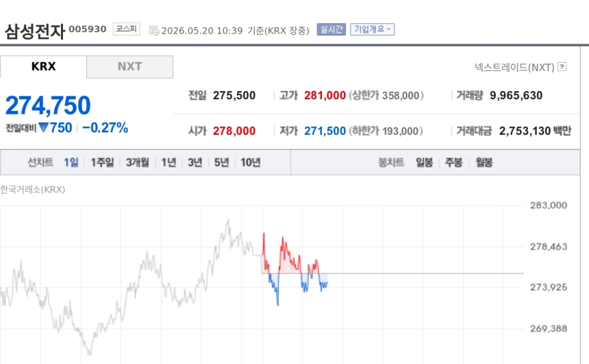This screenshot has width=589, height=364.
Task: Select the 1일 line chart period
Action: pyautogui.click(x=71, y=162)
